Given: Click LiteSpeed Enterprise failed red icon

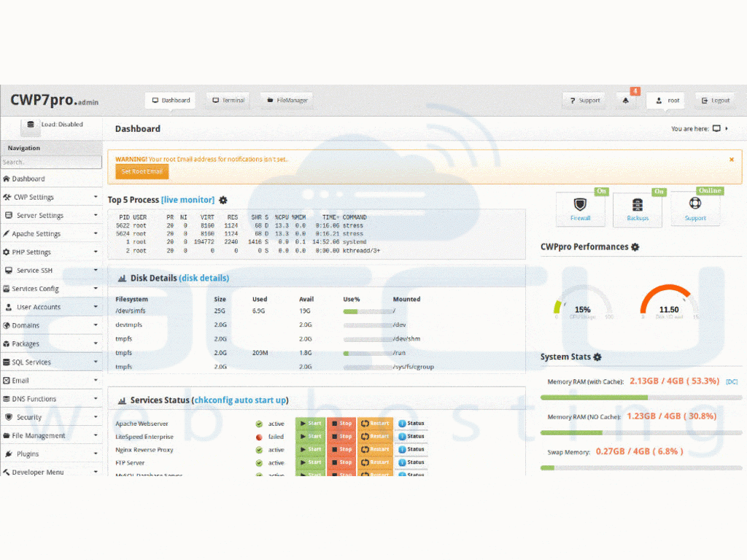Looking at the screenshot, I should coord(259,437).
